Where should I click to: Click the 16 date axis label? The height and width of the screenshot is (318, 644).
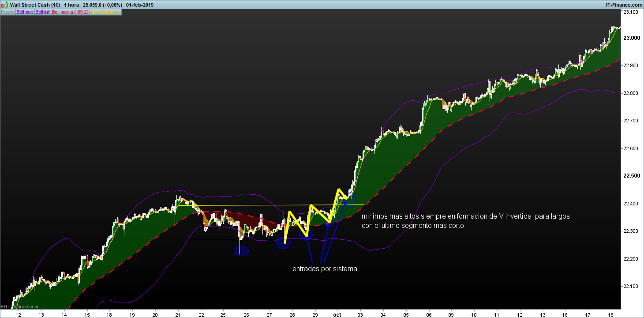pos(565,314)
